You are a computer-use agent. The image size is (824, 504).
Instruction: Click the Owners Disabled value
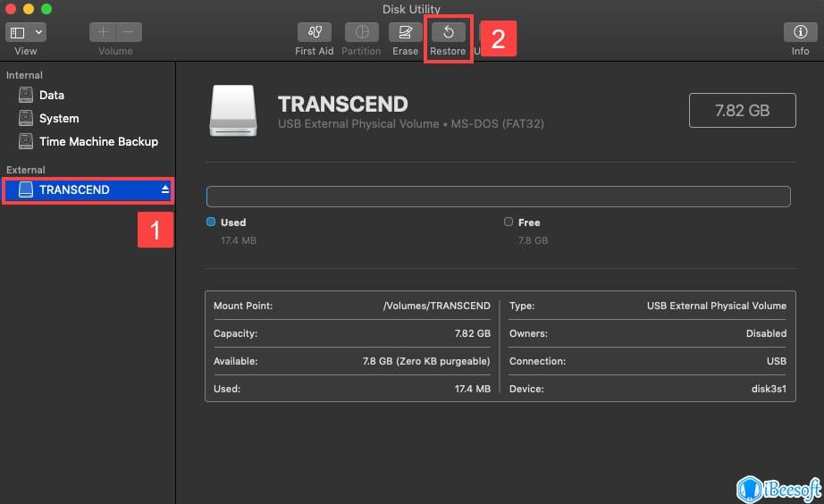(766, 333)
